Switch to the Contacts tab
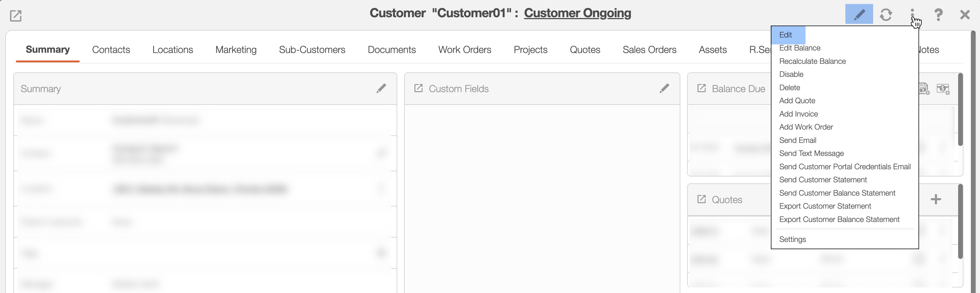Viewport: 980px width, 293px height. tap(111, 50)
